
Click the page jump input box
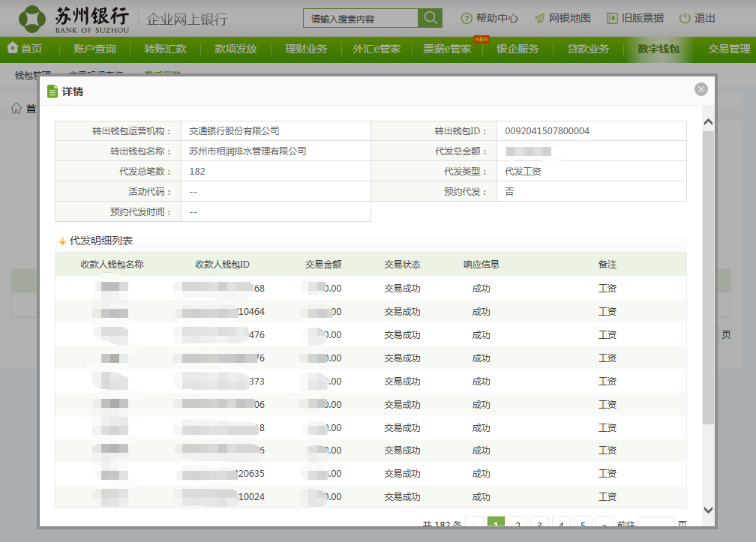pyautogui.click(x=656, y=524)
